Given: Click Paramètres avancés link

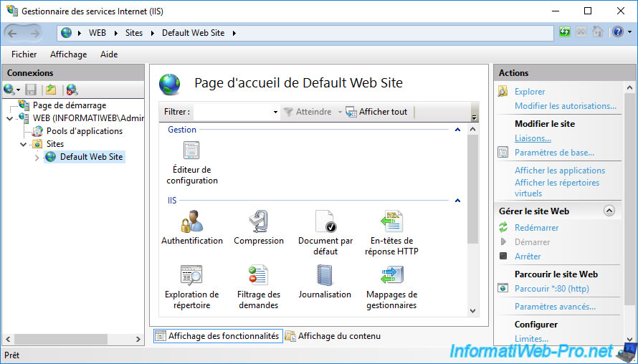Looking at the screenshot, I should (555, 307).
